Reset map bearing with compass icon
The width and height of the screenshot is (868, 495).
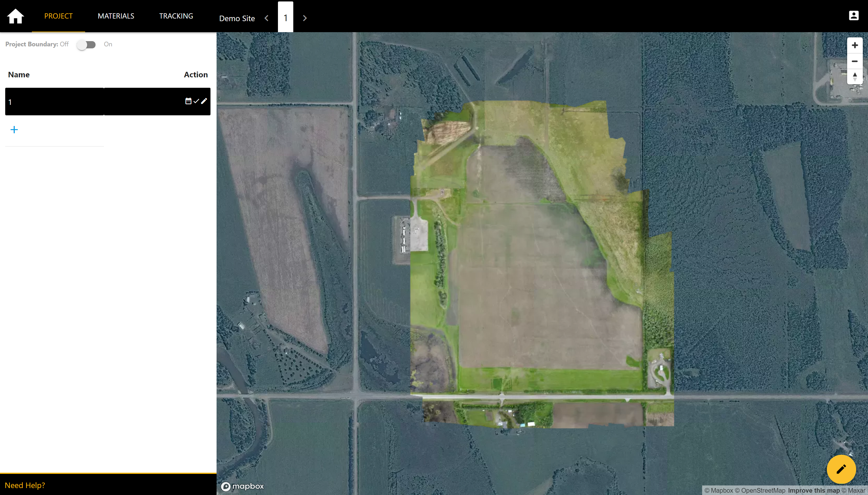tap(854, 76)
